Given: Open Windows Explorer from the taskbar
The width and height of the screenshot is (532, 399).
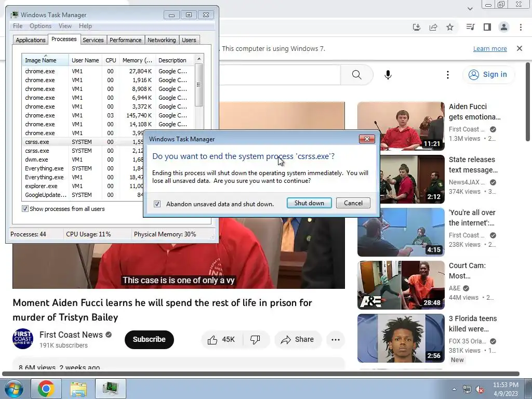Looking at the screenshot, I should click(x=78, y=389).
